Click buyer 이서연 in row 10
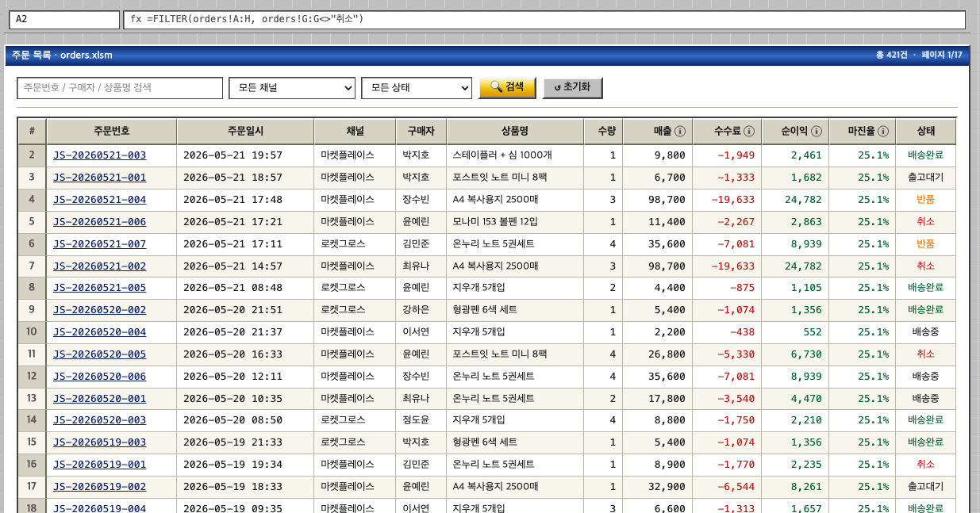The width and height of the screenshot is (980, 513). (x=421, y=332)
